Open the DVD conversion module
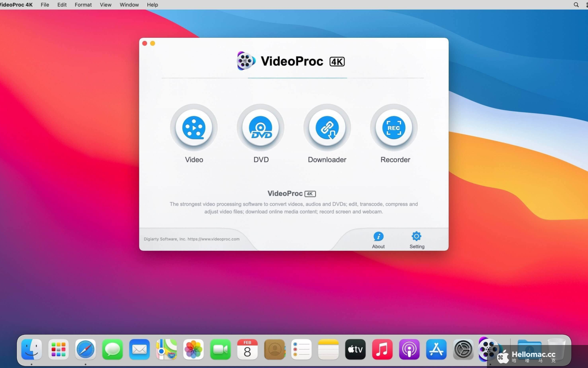 [x=260, y=127]
